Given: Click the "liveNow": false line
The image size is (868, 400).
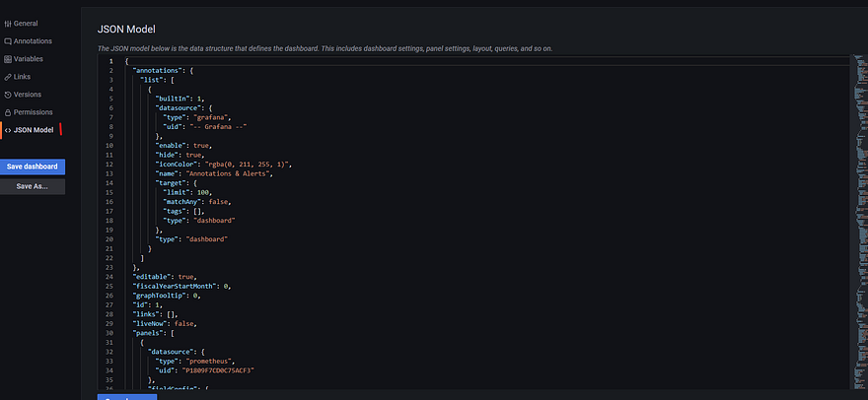Looking at the screenshot, I should tap(165, 324).
